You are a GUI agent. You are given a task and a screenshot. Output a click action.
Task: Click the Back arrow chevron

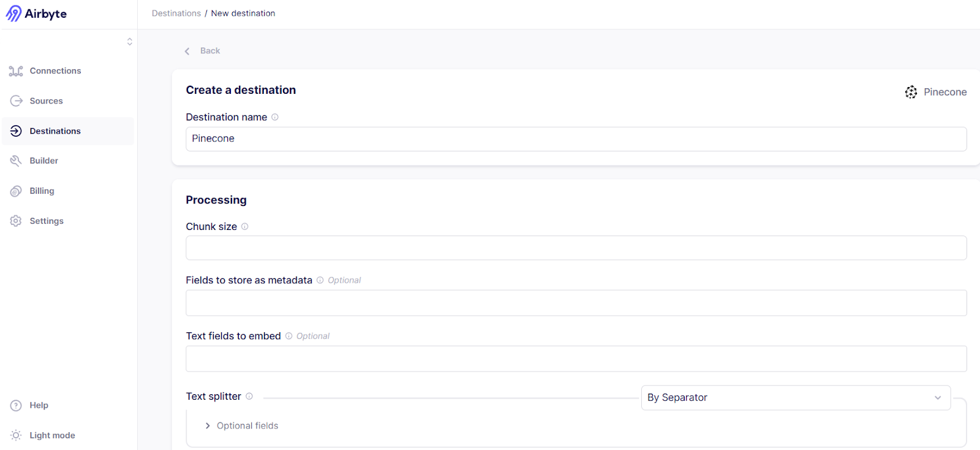point(187,51)
